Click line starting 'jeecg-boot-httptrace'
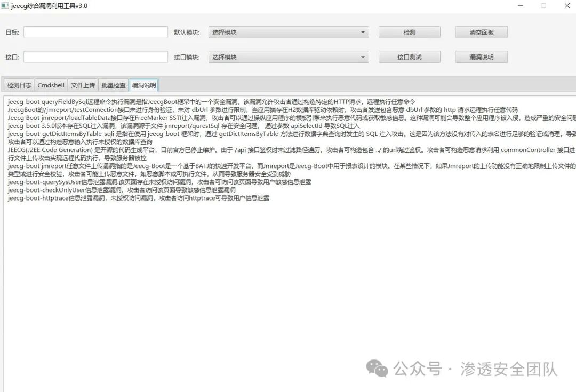This screenshot has height=392, width=576. click(x=139, y=198)
